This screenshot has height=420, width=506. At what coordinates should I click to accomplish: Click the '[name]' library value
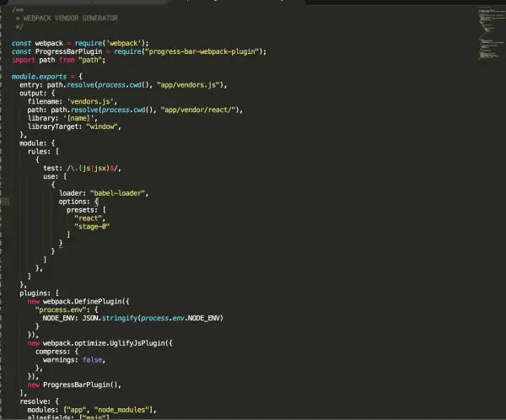[78, 118]
